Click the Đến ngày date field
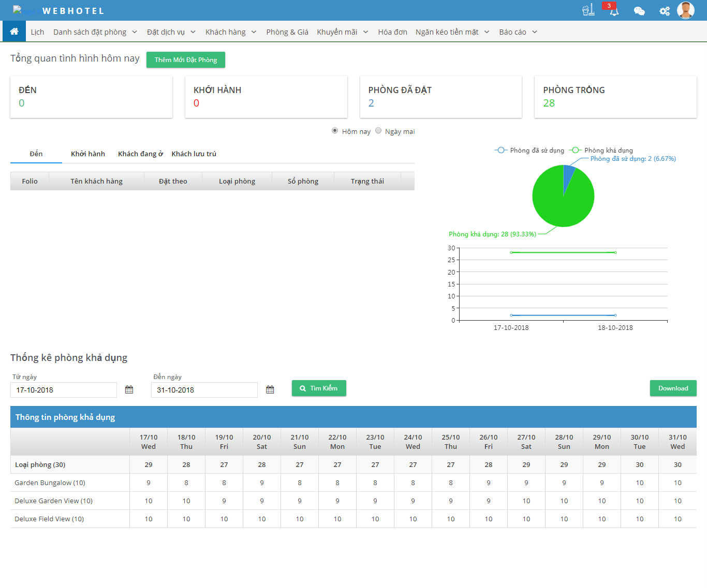Image resolution: width=707 pixels, height=588 pixels. [x=204, y=390]
